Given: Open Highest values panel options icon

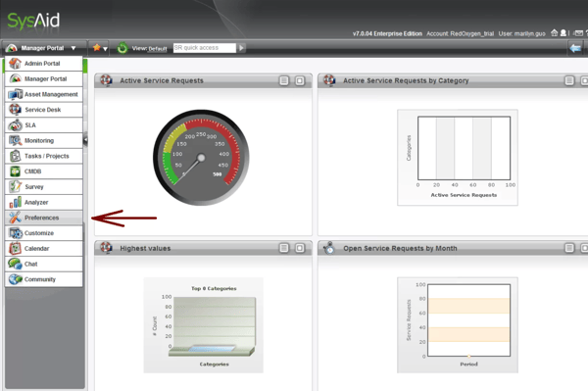Looking at the screenshot, I should [284, 248].
